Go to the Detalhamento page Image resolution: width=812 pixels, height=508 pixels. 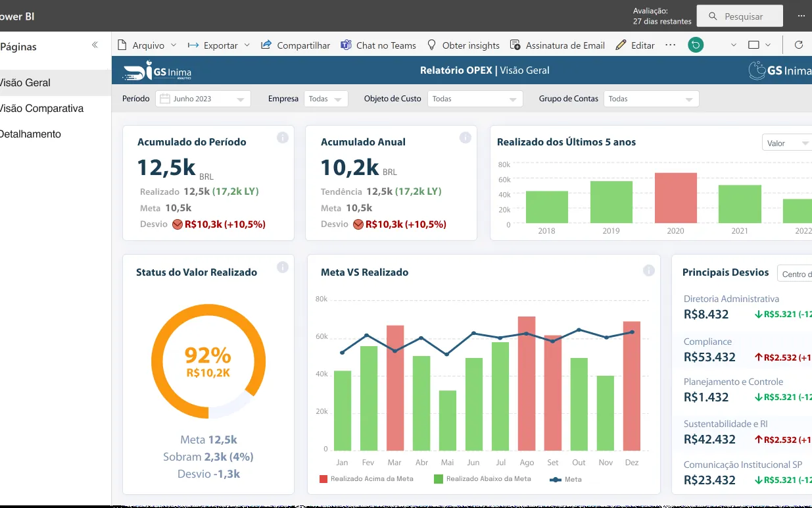pos(30,134)
